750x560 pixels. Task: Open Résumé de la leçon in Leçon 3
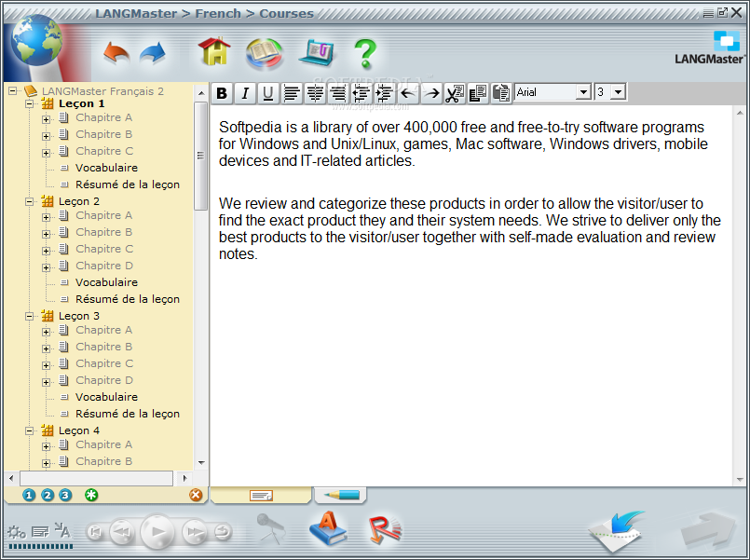[x=128, y=414]
